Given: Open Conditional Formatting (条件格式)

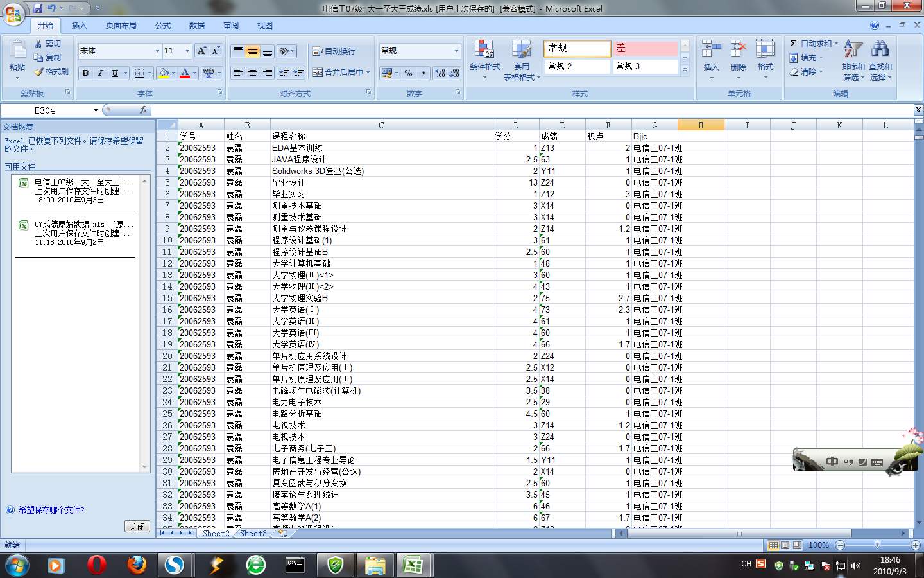Looking at the screenshot, I should [x=484, y=60].
